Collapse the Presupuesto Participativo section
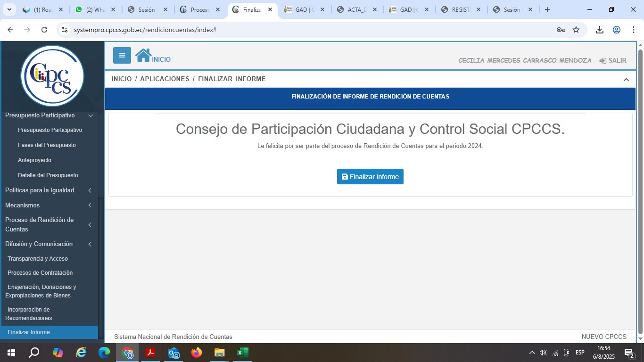Viewport: 644px width, 362px height. pyautogui.click(x=91, y=115)
